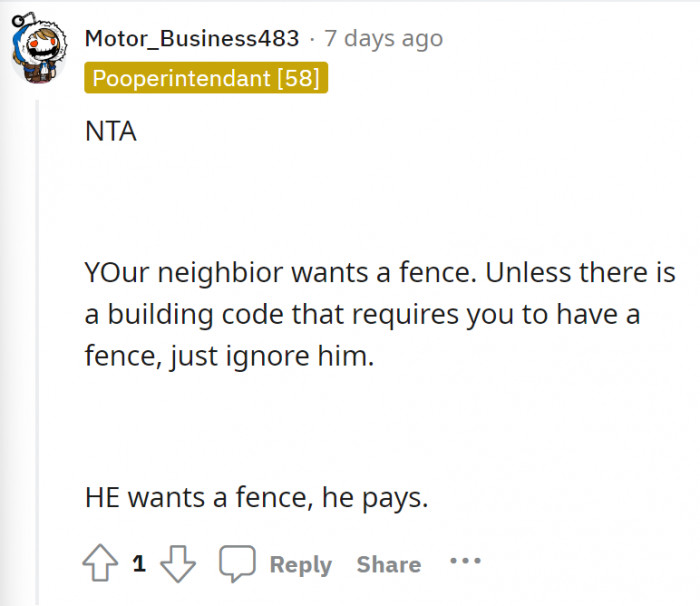Click the Share button
This screenshot has height=606, width=700.
click(x=388, y=564)
